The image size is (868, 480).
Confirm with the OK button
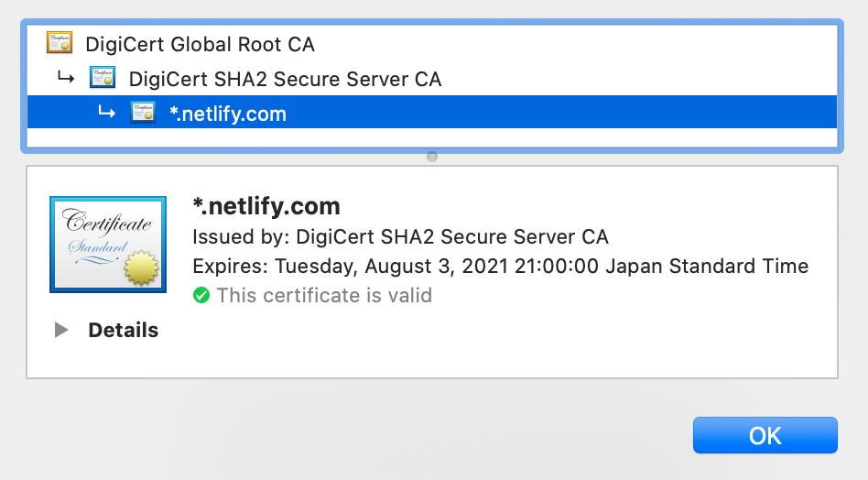(765, 435)
